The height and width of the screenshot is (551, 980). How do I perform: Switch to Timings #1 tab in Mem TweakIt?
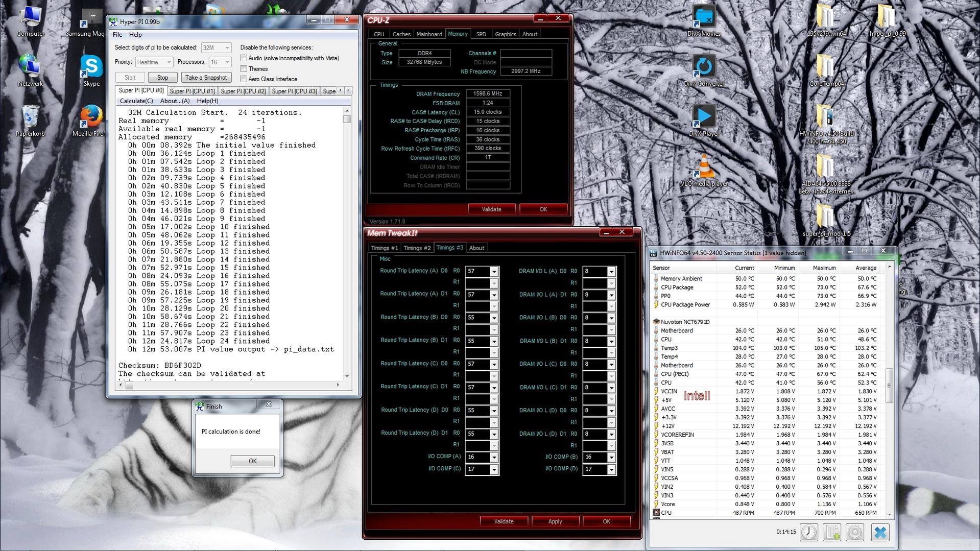384,248
